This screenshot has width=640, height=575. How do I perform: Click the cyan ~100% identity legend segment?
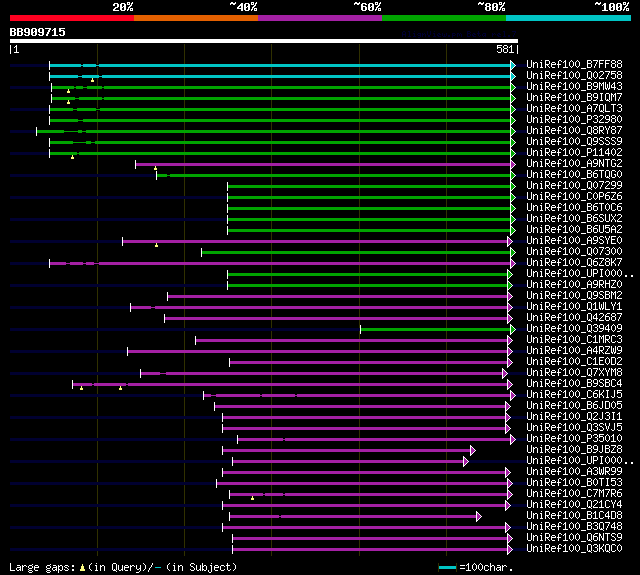coord(569,18)
